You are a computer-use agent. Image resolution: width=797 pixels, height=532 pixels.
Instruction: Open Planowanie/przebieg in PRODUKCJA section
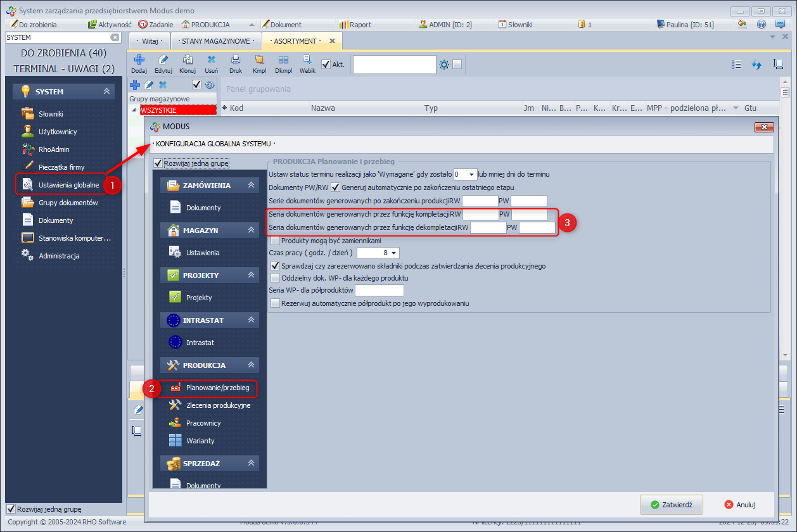217,388
